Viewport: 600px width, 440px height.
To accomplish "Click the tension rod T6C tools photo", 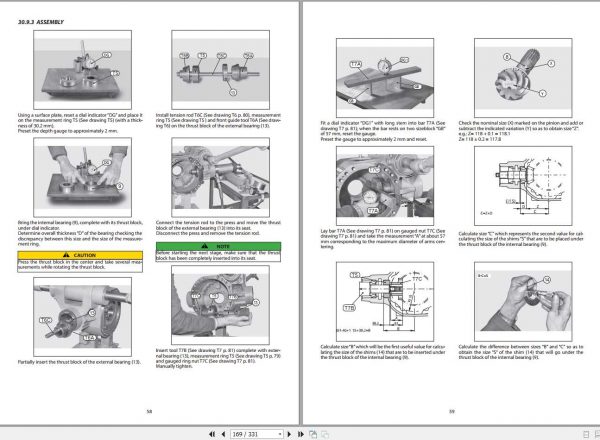I will tap(220, 70).
